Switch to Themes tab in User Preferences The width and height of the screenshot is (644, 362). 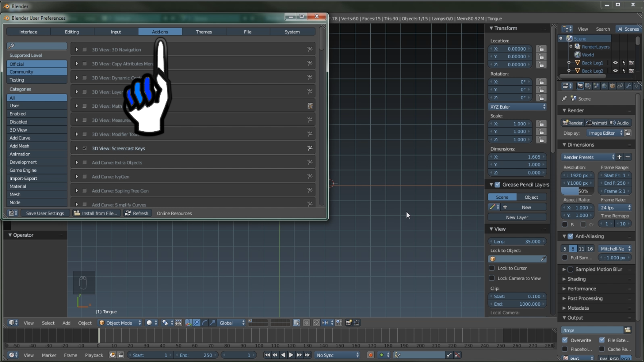click(x=204, y=32)
